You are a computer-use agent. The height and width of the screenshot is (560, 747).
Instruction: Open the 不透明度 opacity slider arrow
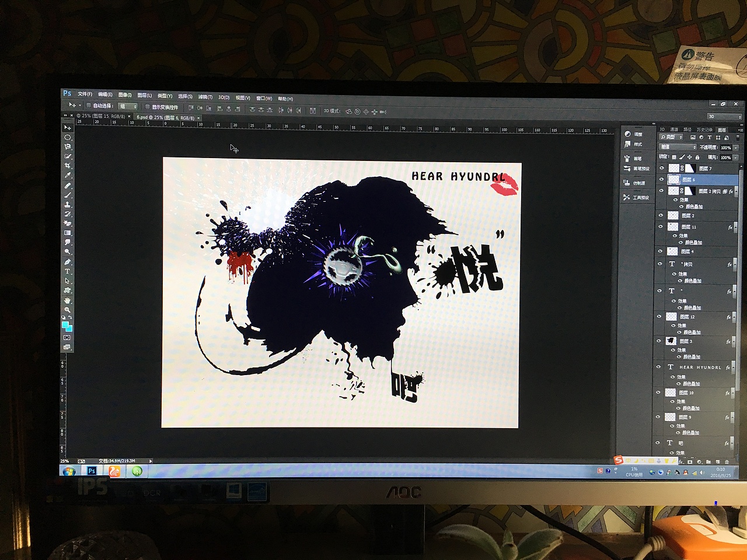735,148
